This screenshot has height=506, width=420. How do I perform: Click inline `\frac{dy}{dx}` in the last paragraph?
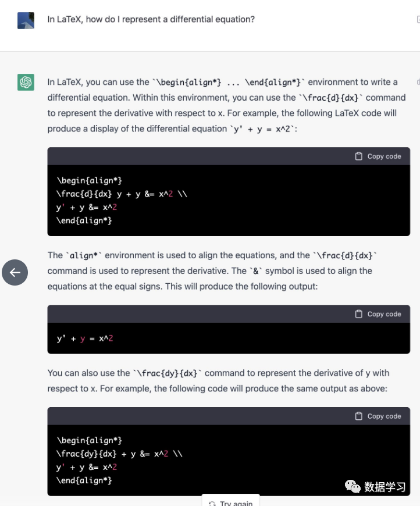(168, 373)
